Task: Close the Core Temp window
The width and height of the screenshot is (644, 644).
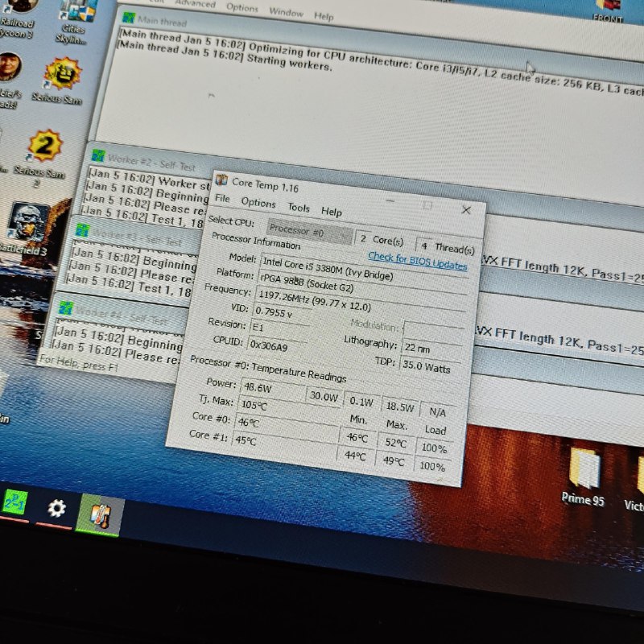Action: pyautogui.click(x=466, y=210)
